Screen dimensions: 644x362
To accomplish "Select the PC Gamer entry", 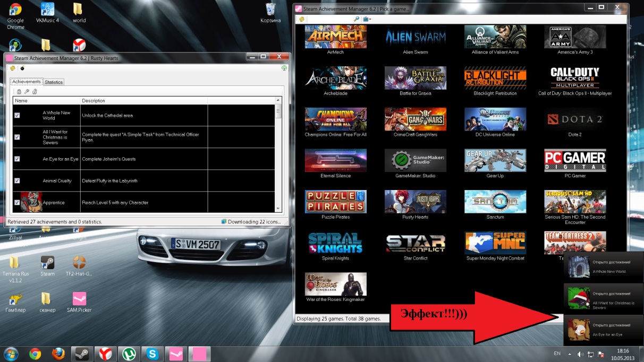I will 575,160.
